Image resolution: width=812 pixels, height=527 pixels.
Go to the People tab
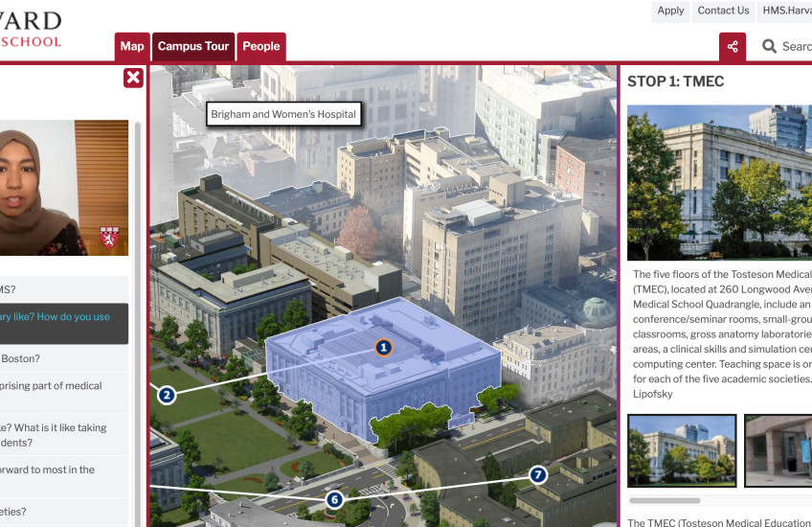point(260,46)
